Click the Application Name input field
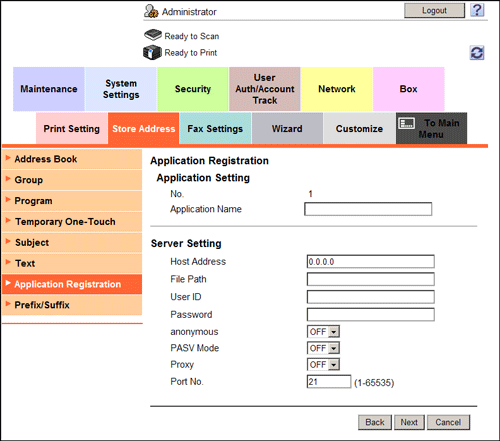The height and width of the screenshot is (441, 500). (368, 209)
